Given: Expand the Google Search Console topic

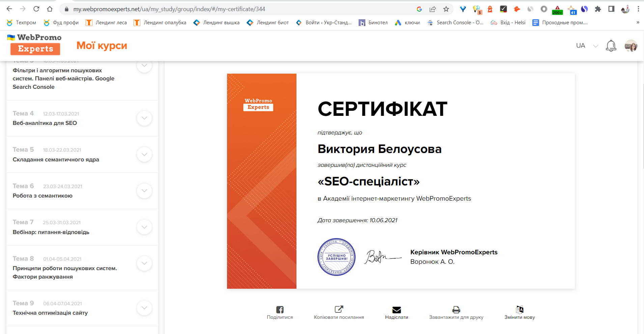Looking at the screenshot, I should pos(144,66).
